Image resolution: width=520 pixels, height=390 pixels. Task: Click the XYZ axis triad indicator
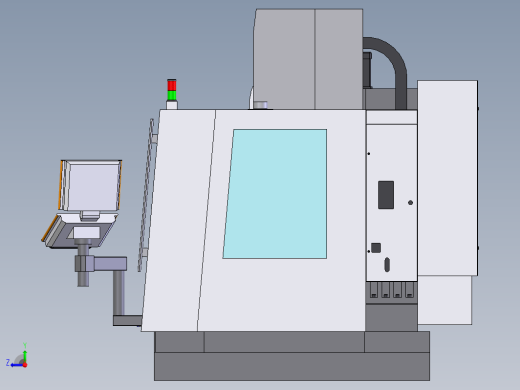pos(17,356)
